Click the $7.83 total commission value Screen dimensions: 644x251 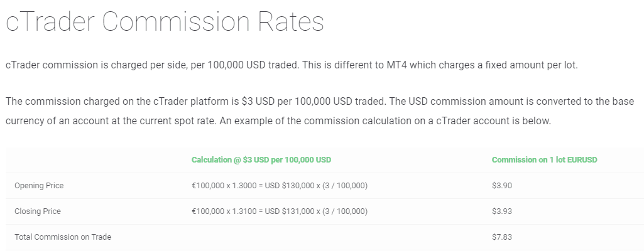[502, 237]
